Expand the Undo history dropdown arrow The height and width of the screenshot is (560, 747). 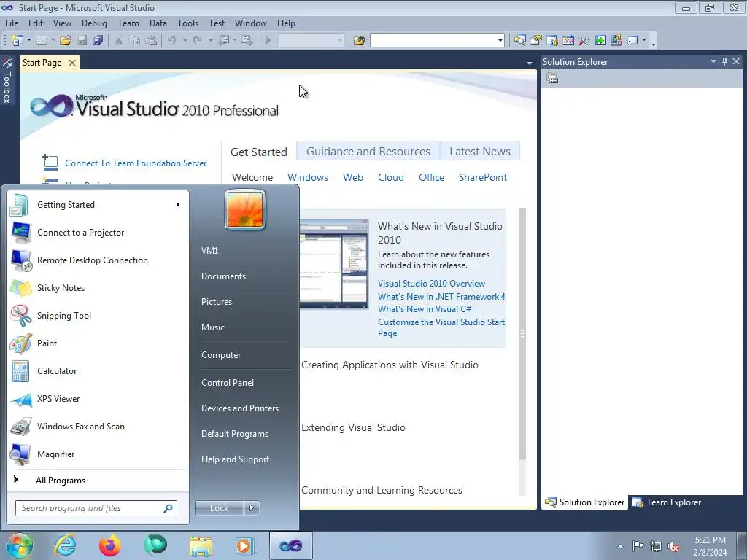click(185, 41)
